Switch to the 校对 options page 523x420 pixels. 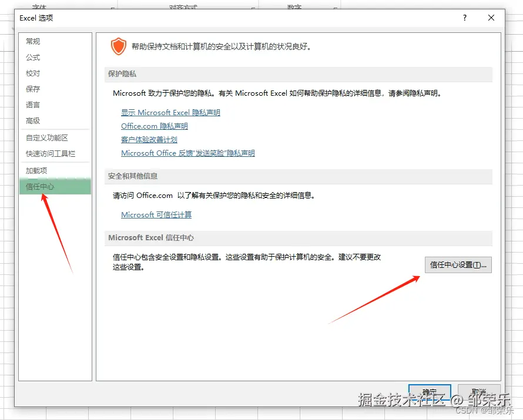32,73
